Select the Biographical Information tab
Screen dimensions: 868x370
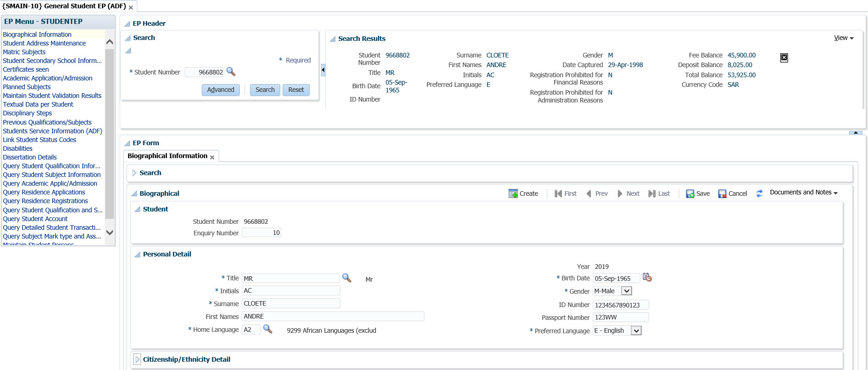[x=167, y=156]
